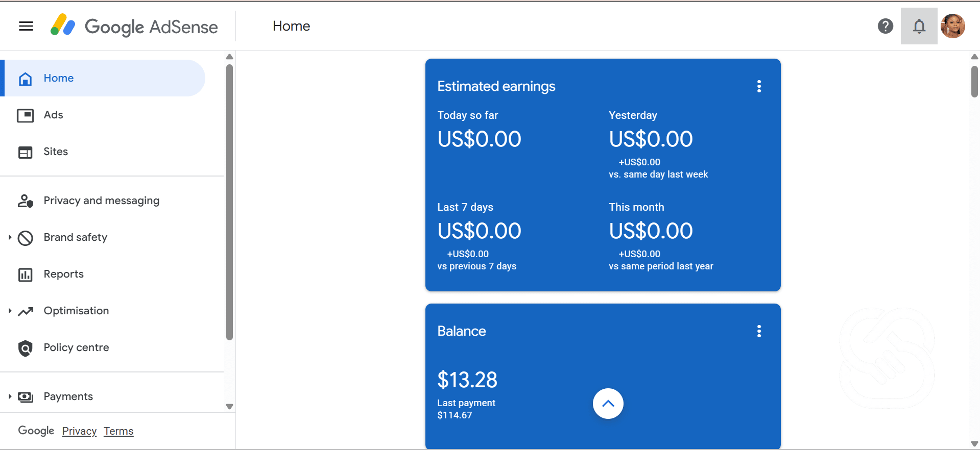Click the Ads sidebar icon

point(26,115)
